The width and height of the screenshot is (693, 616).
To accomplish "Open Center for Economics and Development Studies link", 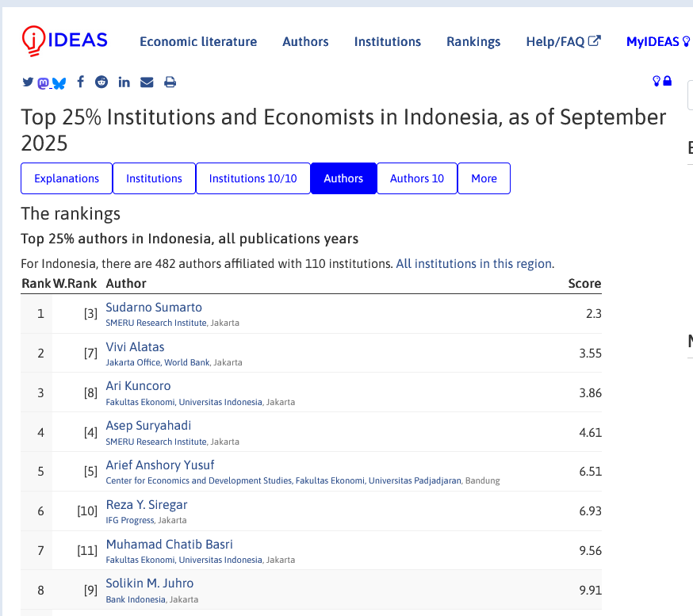I will click(283, 480).
